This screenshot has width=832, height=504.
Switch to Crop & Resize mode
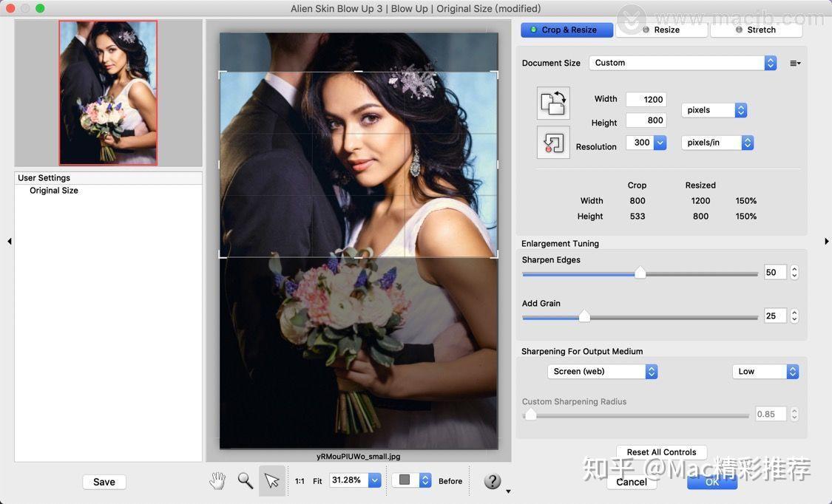pos(566,30)
